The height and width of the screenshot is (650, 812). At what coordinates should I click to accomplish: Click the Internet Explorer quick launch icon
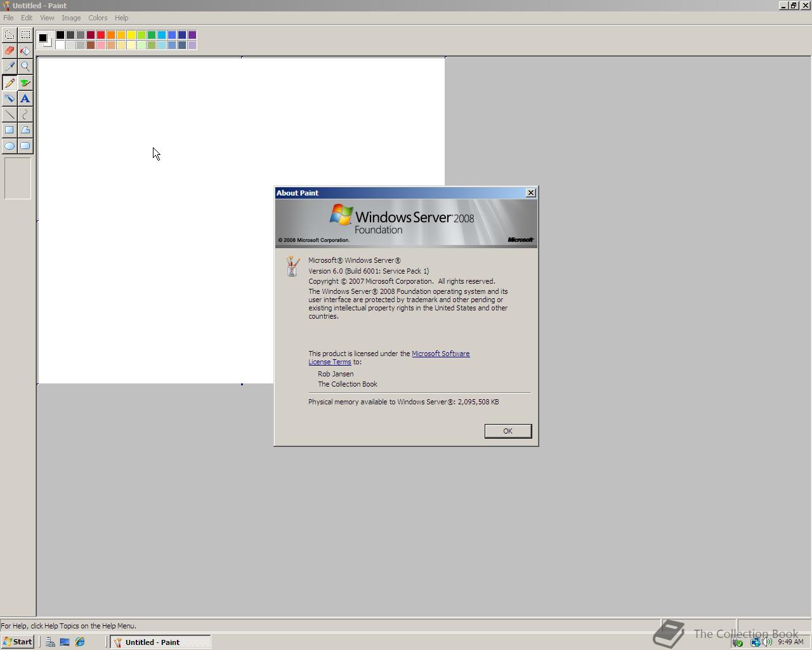(80, 642)
